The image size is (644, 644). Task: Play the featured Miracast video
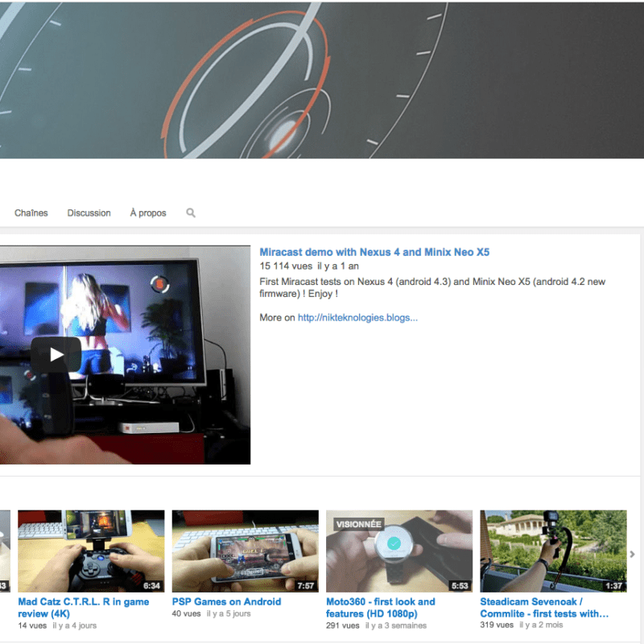click(x=56, y=354)
